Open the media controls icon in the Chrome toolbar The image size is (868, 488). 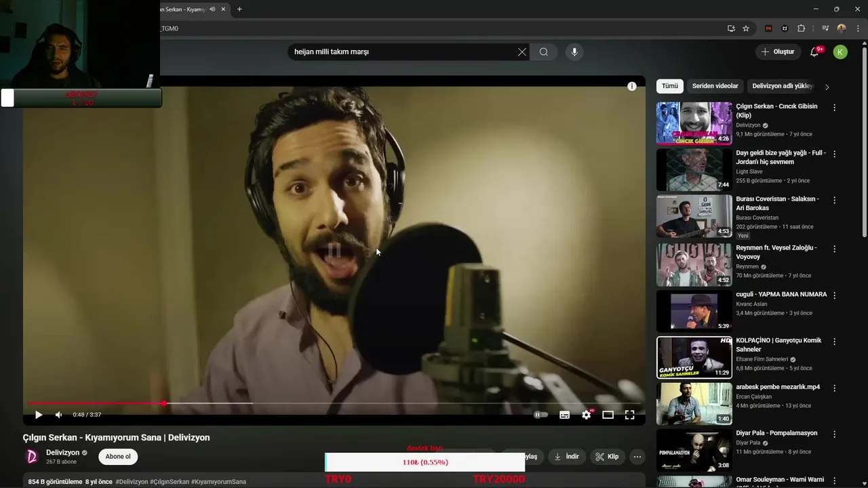[825, 28]
